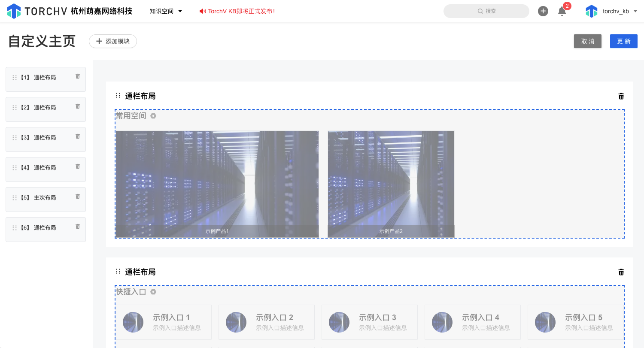Click drag handle of 【1】 通栏布局
Image resolution: width=644 pixels, height=348 pixels.
coord(15,78)
